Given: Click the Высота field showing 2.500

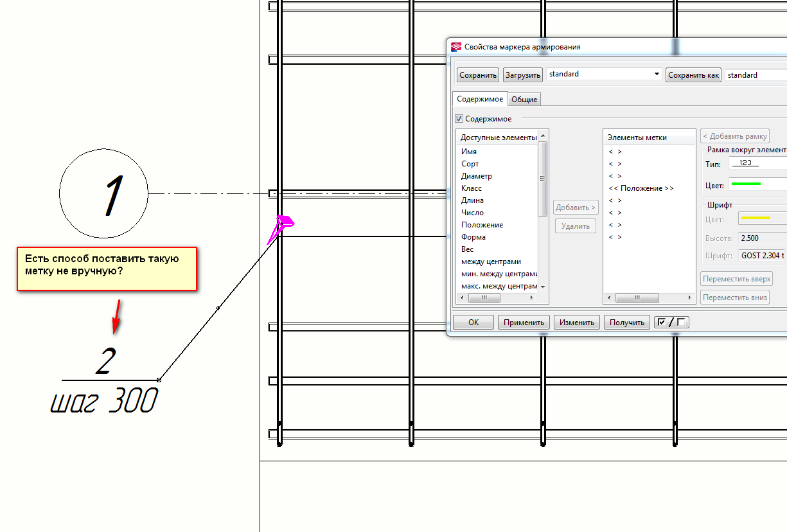Looking at the screenshot, I should coord(762,238).
